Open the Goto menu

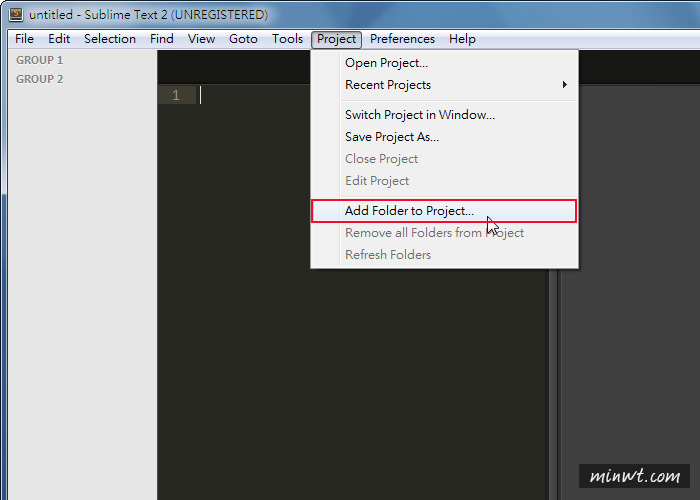[x=243, y=39]
